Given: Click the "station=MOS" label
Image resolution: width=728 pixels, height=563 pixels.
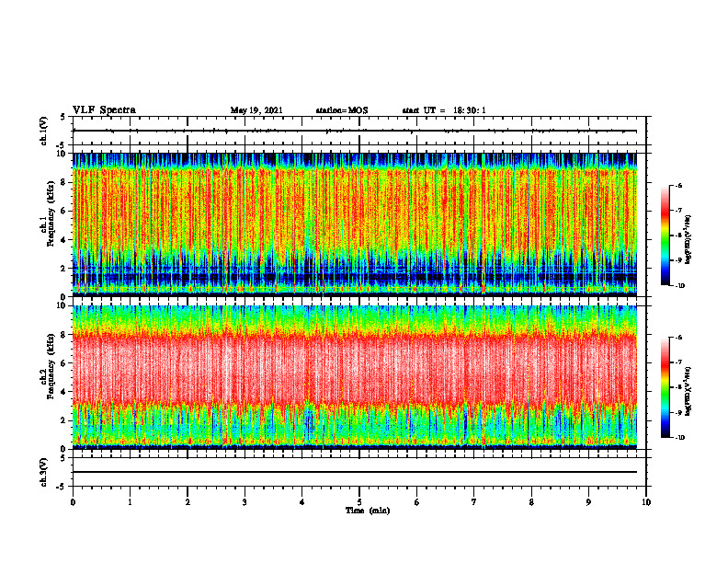Looking at the screenshot, I should pyautogui.click(x=342, y=110).
